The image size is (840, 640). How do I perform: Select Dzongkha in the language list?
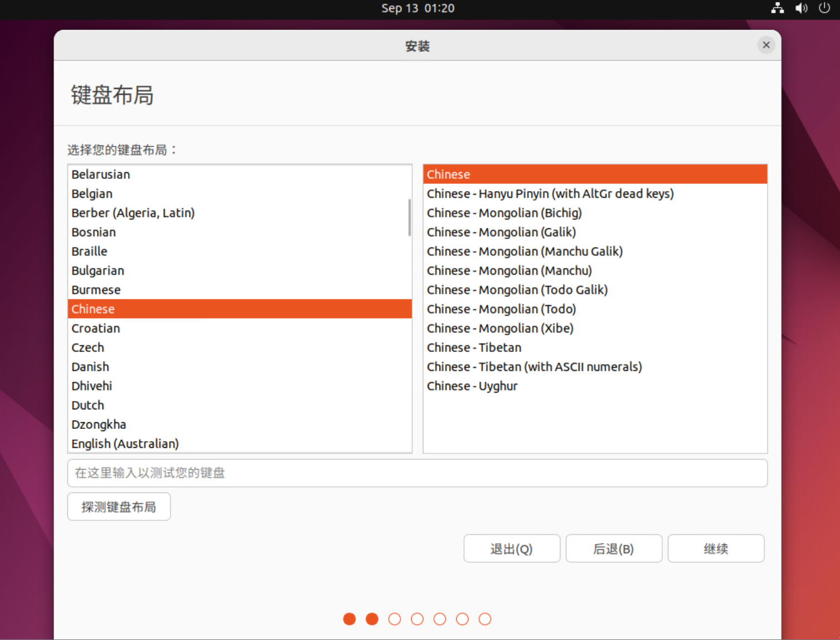click(x=240, y=424)
